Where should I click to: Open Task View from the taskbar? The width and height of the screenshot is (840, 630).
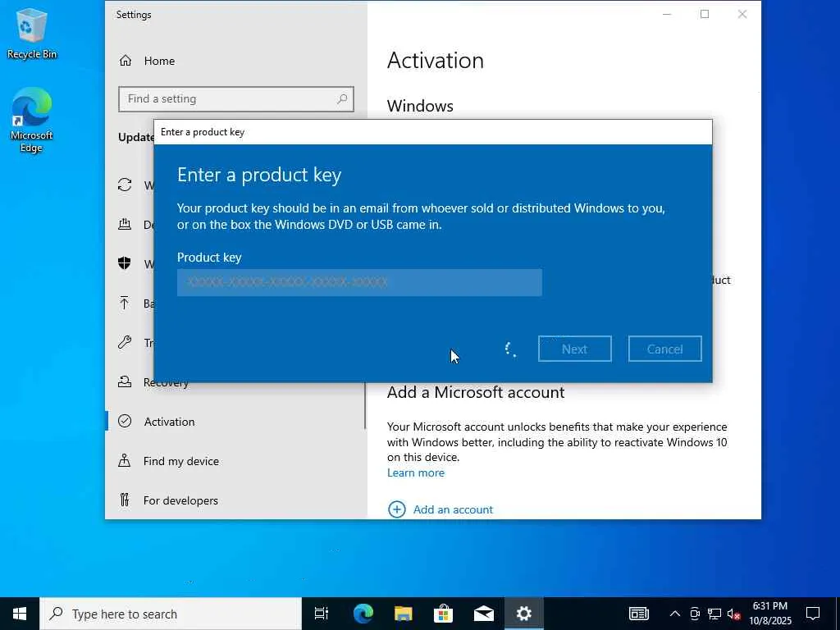322,614
